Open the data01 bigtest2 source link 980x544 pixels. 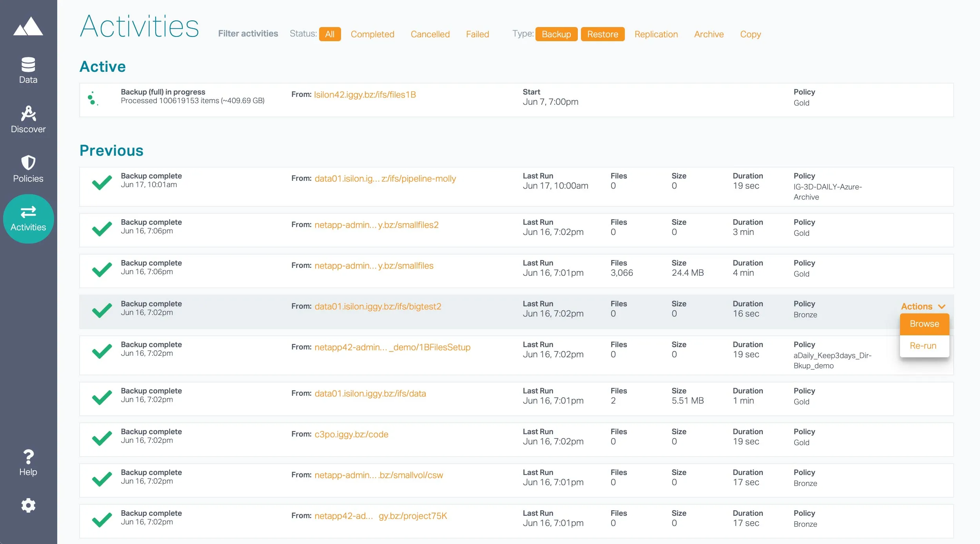[378, 306]
